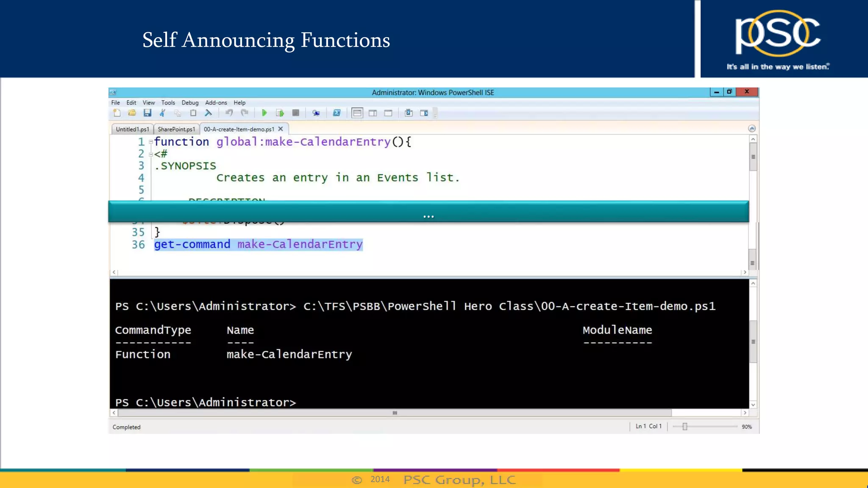The height and width of the screenshot is (488, 868).
Task: Click the console horizontal scrollbar thumb
Action: (395, 413)
